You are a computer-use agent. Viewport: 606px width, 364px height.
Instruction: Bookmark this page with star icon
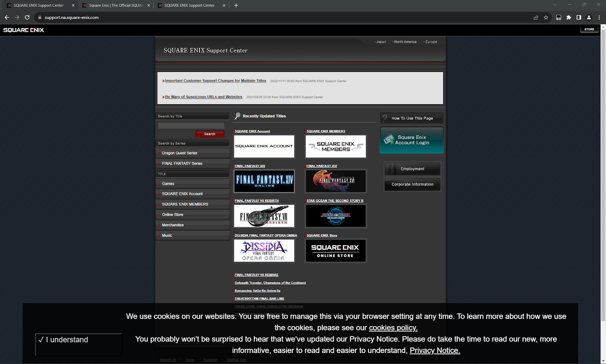pos(546,17)
